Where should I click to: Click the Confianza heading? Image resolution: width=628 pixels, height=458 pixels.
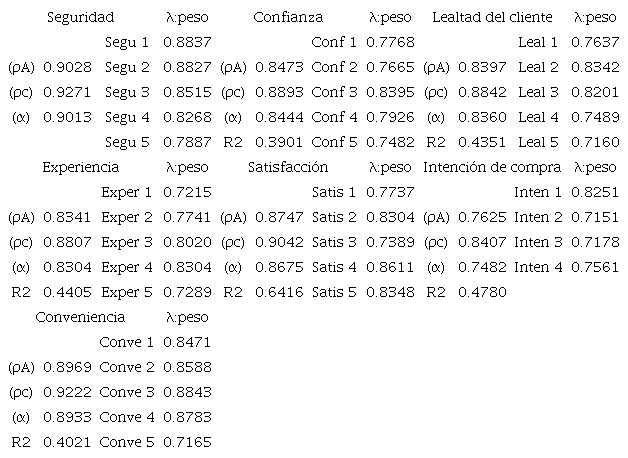[x=288, y=17]
